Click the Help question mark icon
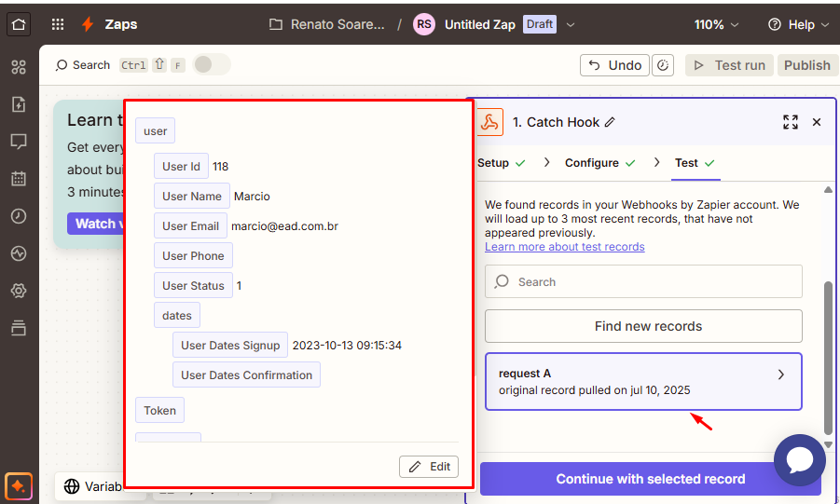This screenshot has height=504, width=840. [774, 24]
